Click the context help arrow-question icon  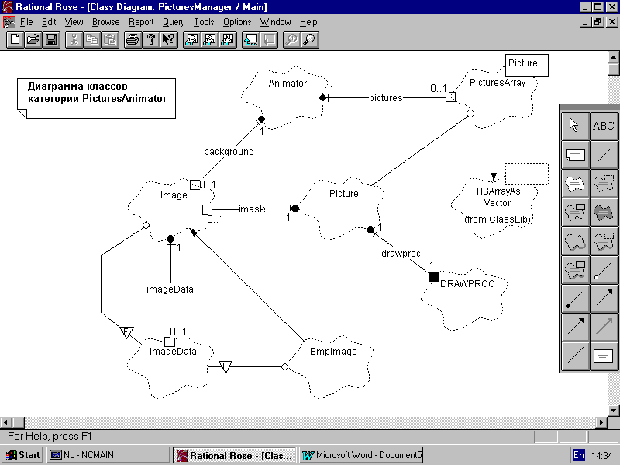[x=168, y=40]
